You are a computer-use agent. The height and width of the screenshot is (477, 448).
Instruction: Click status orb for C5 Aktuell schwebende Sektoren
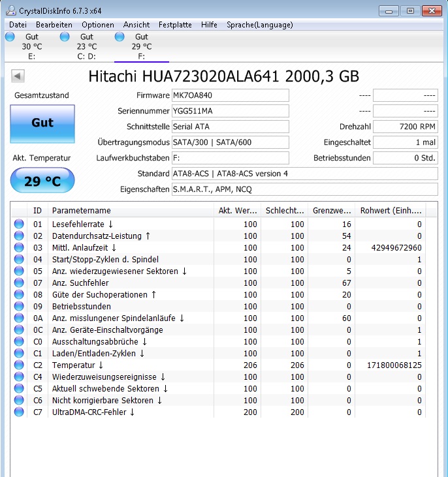19,388
